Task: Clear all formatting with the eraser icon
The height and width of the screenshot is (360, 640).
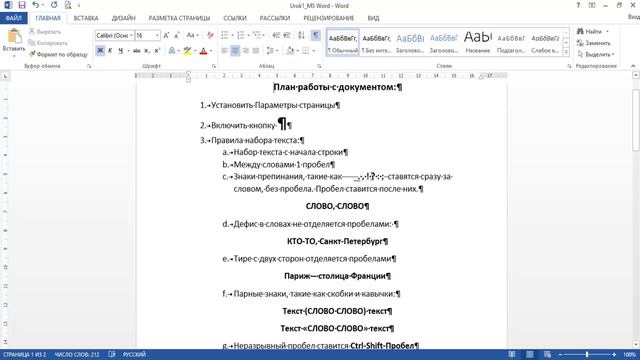Action: click(210, 36)
